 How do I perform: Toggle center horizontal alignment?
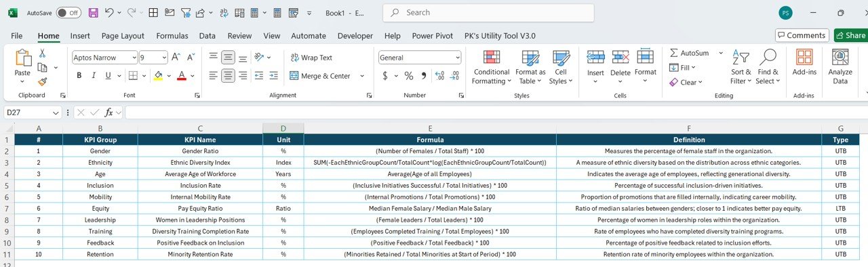click(x=228, y=76)
